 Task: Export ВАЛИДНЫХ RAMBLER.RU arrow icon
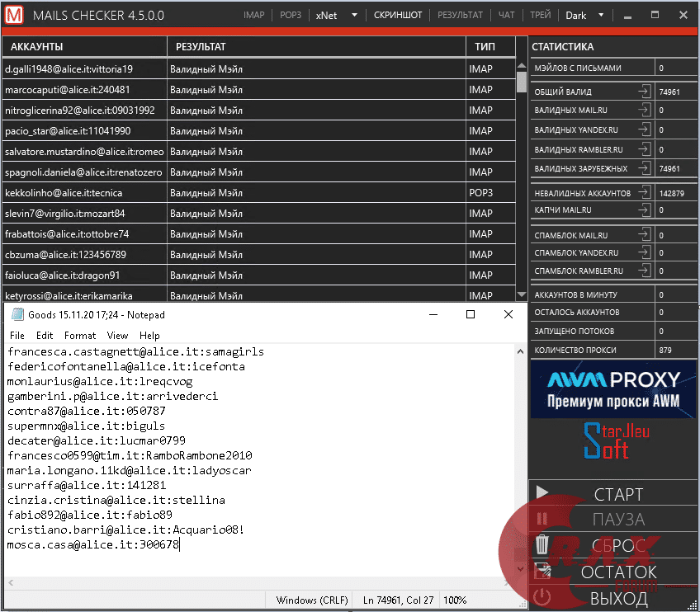point(644,149)
